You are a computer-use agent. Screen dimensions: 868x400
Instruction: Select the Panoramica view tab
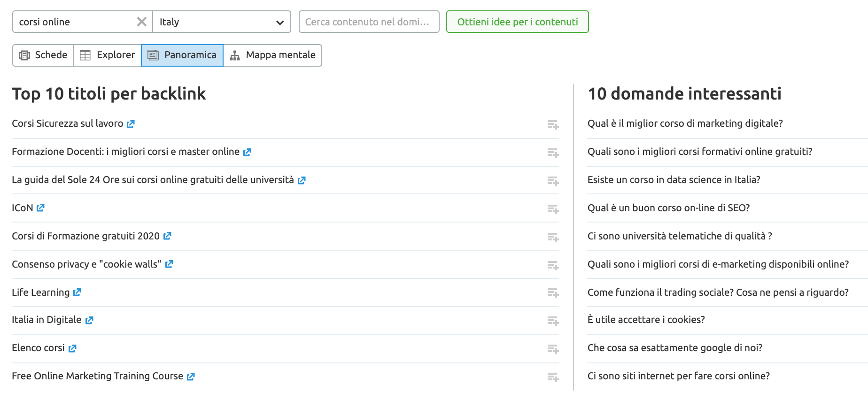(x=182, y=55)
